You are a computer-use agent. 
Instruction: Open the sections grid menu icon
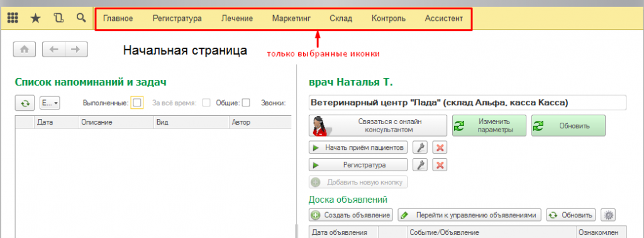tap(13, 18)
